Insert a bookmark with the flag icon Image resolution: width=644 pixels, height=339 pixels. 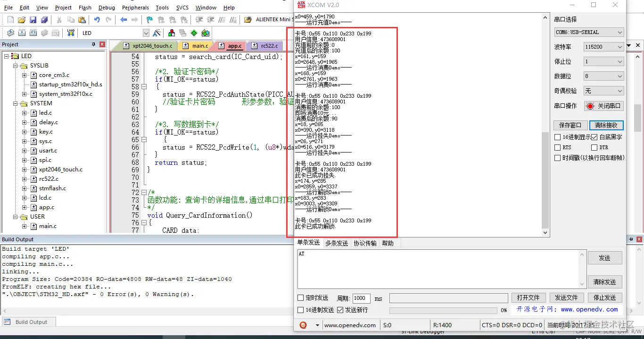pyautogui.click(x=149, y=20)
